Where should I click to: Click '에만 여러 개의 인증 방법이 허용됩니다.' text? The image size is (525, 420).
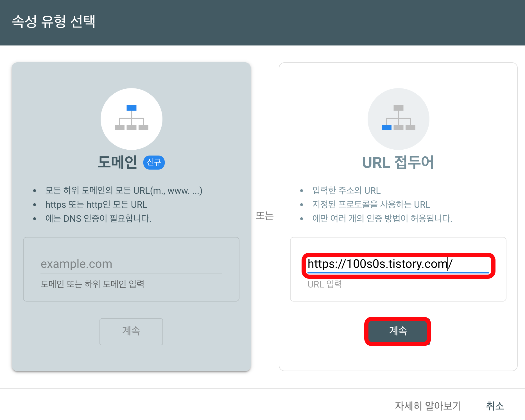coord(382,218)
